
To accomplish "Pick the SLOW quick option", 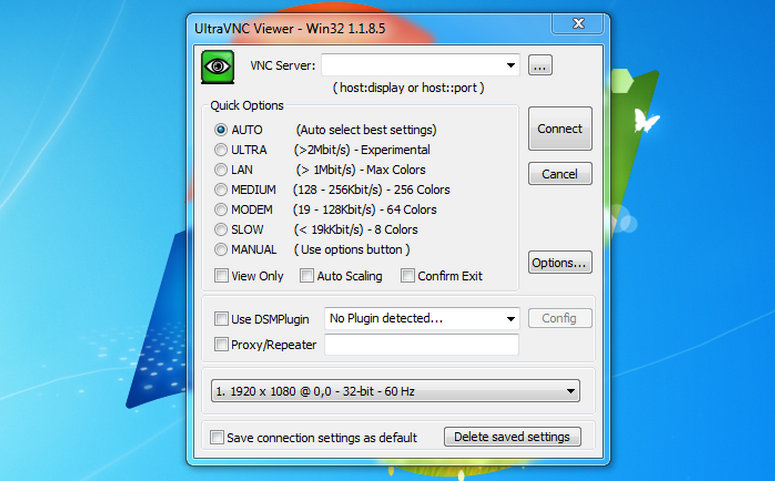I will click(220, 229).
